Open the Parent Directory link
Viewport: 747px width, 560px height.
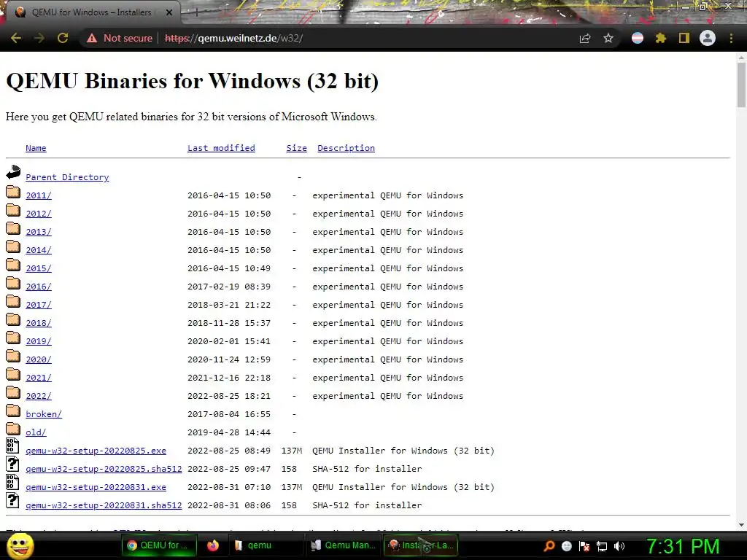pyautogui.click(x=67, y=177)
